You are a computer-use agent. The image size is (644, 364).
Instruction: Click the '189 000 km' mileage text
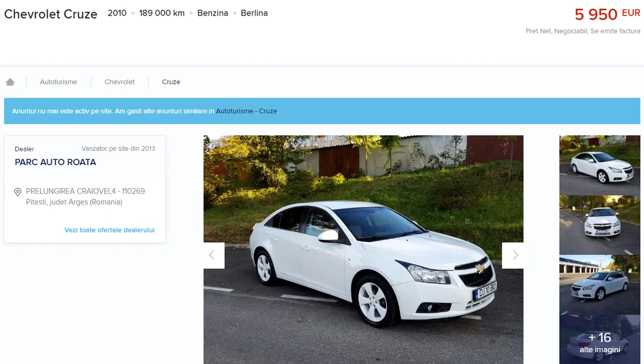(x=162, y=13)
